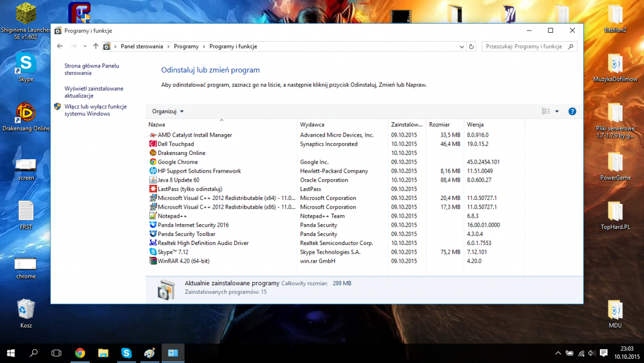Click the battery tray icon

(x=569, y=353)
